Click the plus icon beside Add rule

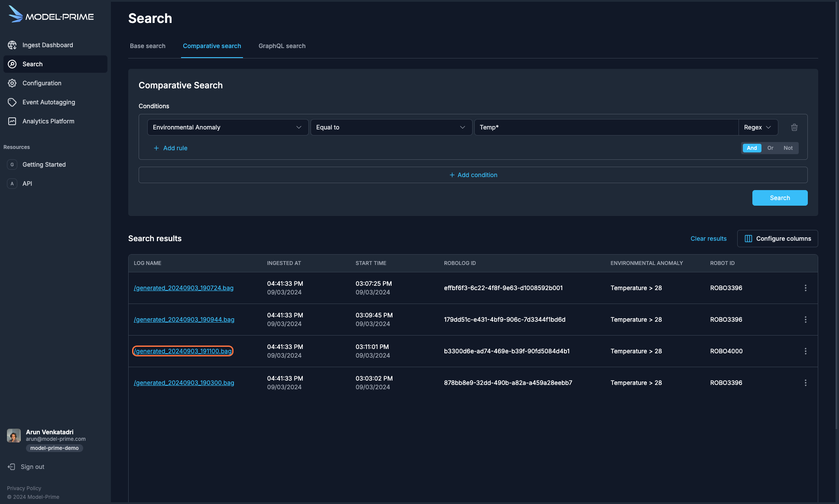(x=156, y=148)
